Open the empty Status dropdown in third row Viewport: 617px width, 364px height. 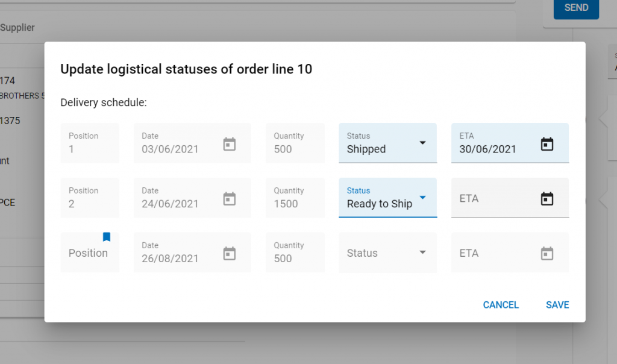click(387, 253)
